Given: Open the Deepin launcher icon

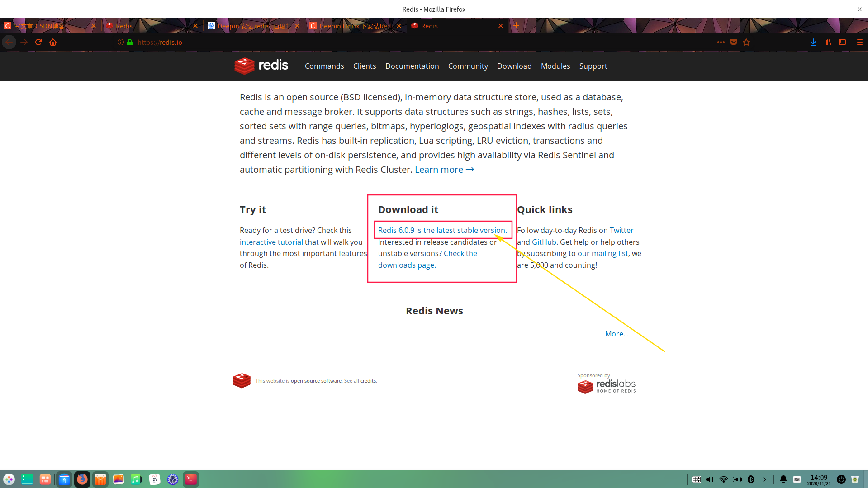Looking at the screenshot, I should (x=9, y=479).
